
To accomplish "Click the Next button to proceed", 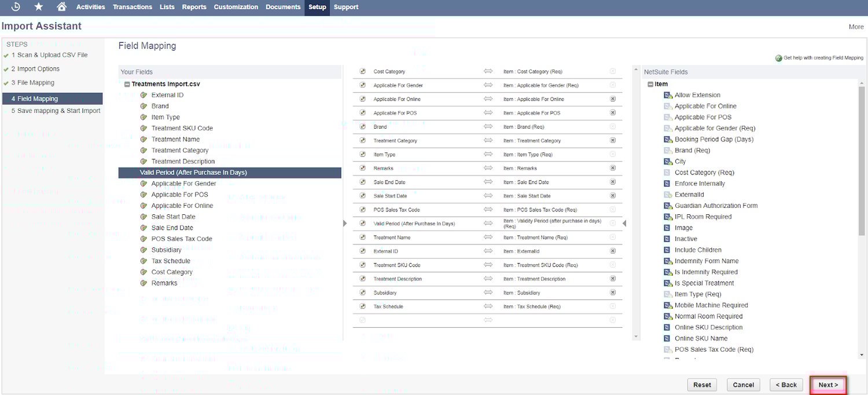I will pos(828,384).
